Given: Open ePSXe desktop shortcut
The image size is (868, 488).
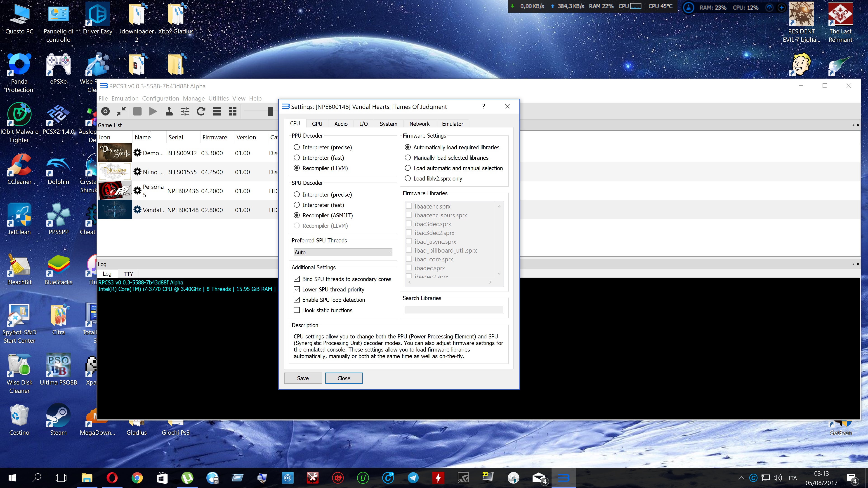Looking at the screenshot, I should [x=58, y=68].
